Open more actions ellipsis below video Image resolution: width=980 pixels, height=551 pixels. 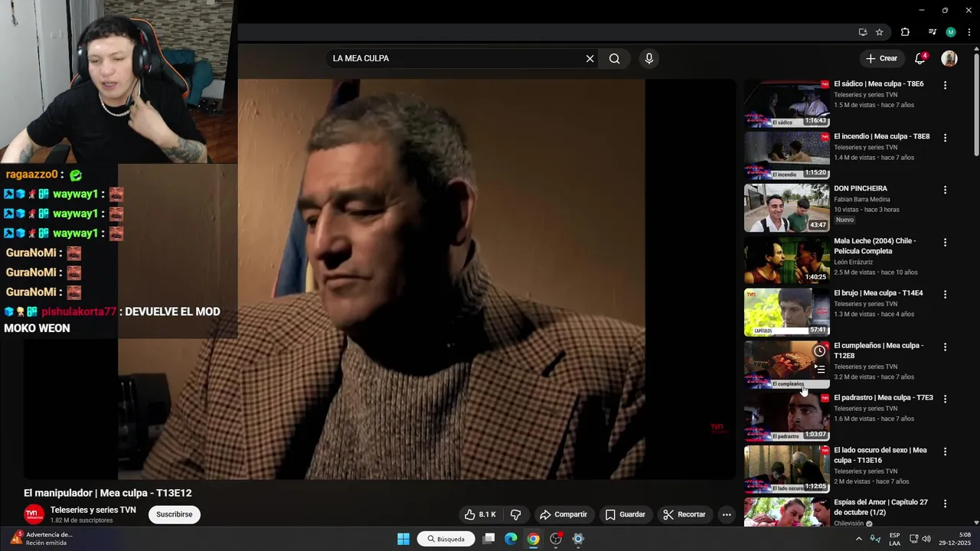tap(727, 514)
